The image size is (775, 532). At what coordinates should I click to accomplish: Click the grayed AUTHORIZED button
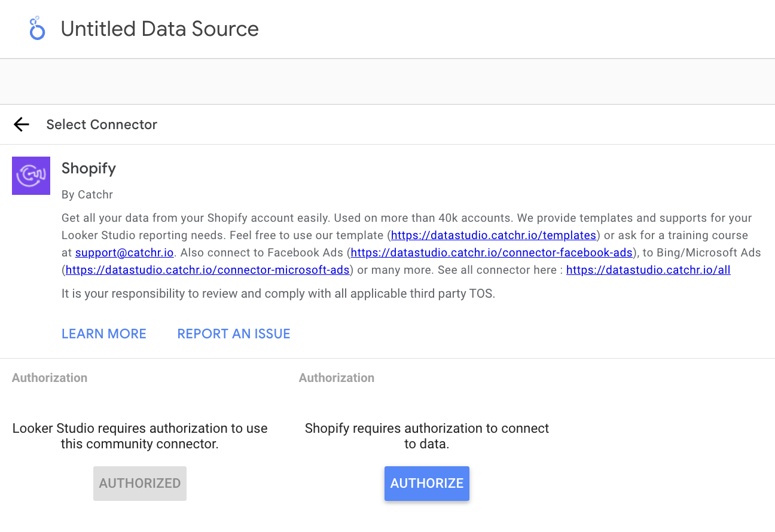[x=139, y=483]
